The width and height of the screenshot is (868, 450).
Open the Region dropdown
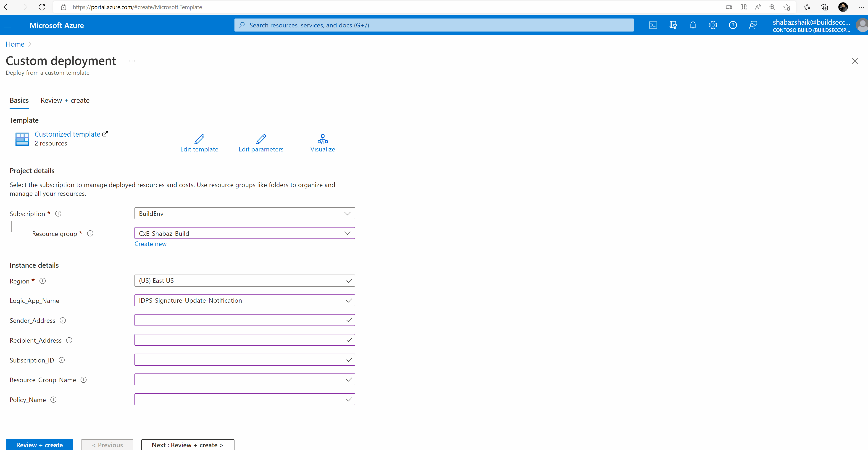tap(244, 281)
